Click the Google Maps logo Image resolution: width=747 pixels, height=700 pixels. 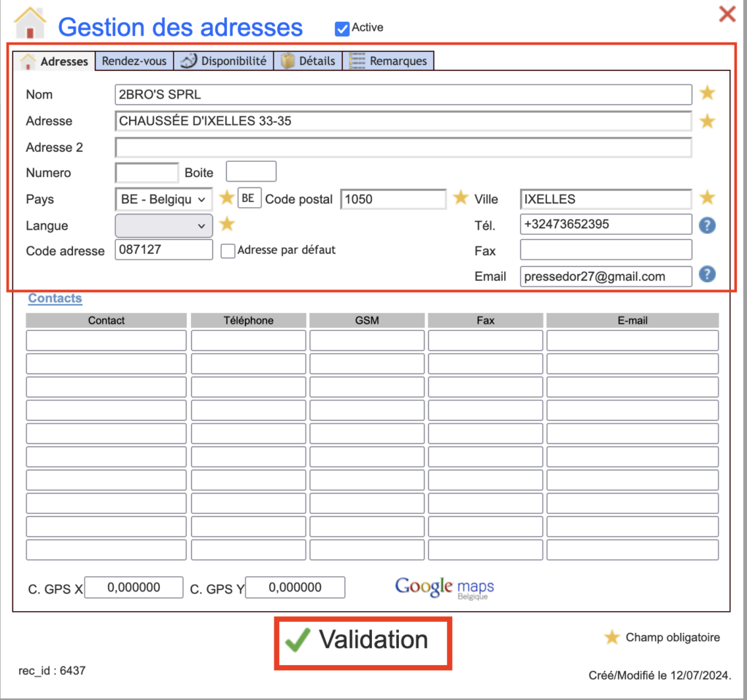pyautogui.click(x=444, y=588)
